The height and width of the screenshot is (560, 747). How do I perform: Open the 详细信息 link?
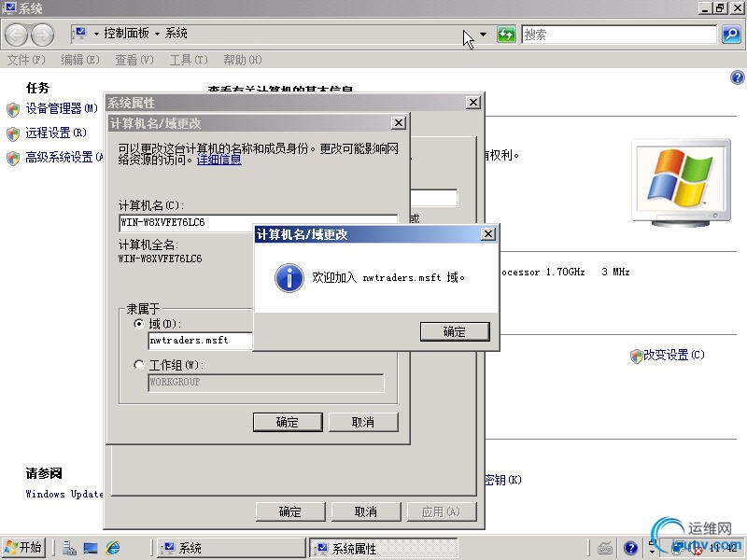(218, 160)
